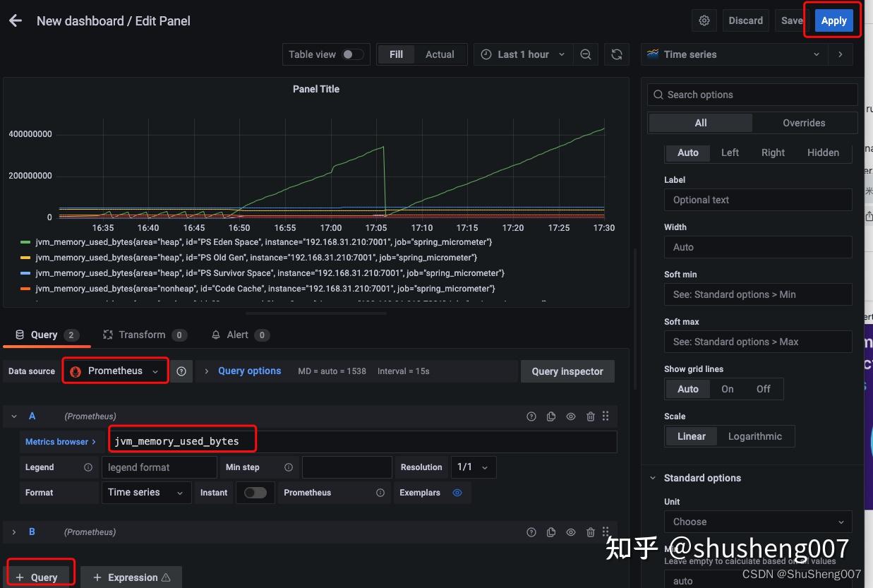
Task: Collapse query row B
Action: [14, 532]
